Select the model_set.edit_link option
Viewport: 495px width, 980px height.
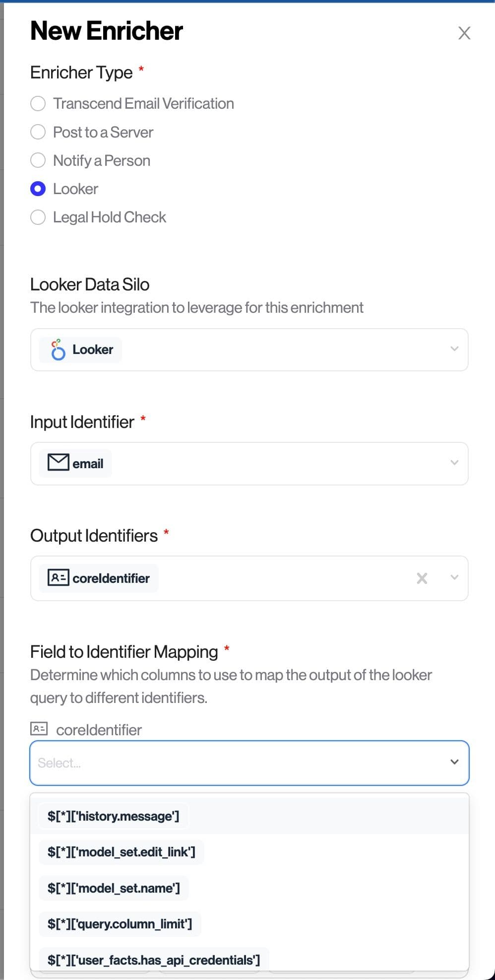tap(122, 852)
